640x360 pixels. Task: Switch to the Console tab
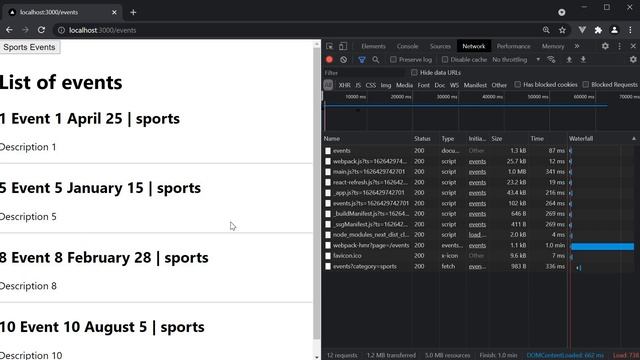click(407, 46)
